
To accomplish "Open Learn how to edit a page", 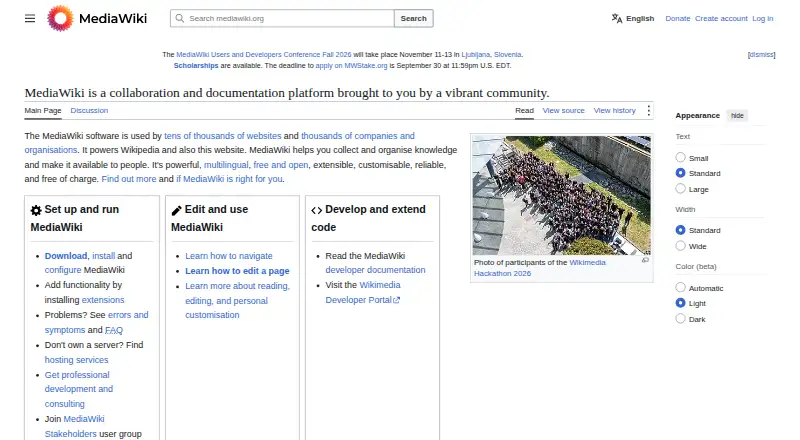I will 237,271.
